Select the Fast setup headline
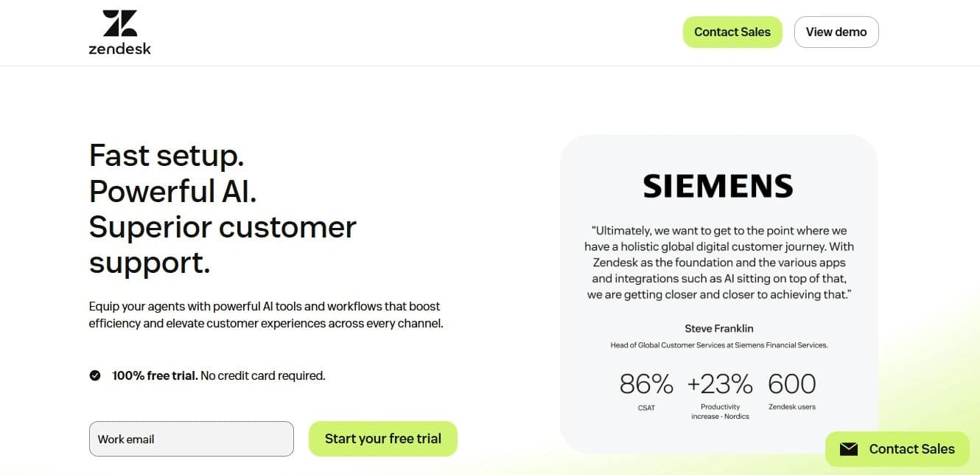Viewport: 980px width, 475px height. (166, 156)
